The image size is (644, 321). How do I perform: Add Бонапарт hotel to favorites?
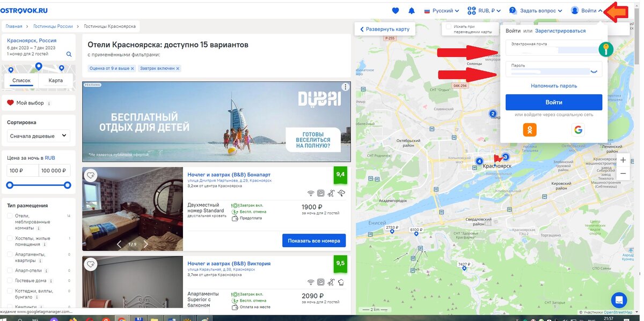click(91, 175)
